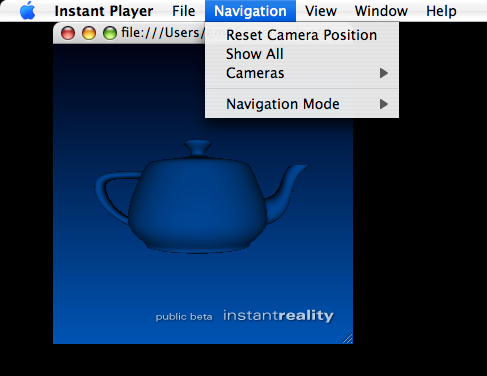Zoom the window with the green button
The width and height of the screenshot is (487, 376).
pyautogui.click(x=110, y=33)
